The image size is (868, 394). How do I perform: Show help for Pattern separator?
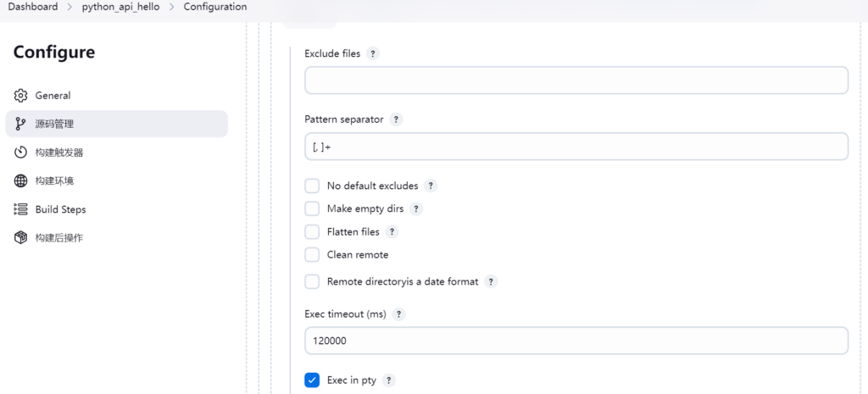click(x=397, y=119)
